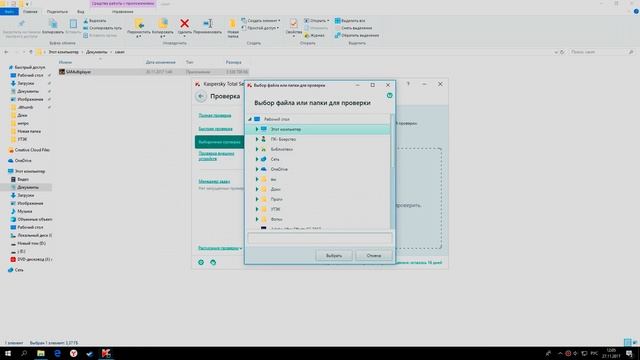This screenshot has width=640, height=360.
Task: Select the SAMultiplayer file in Explorer
Action: 153,72
